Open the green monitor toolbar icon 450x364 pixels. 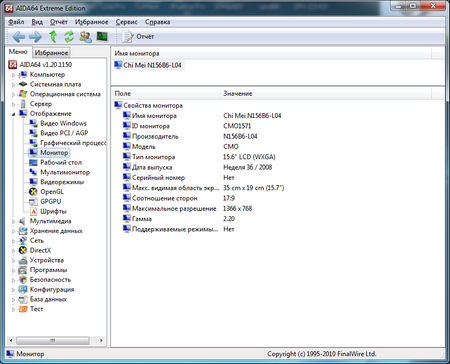coord(102,36)
